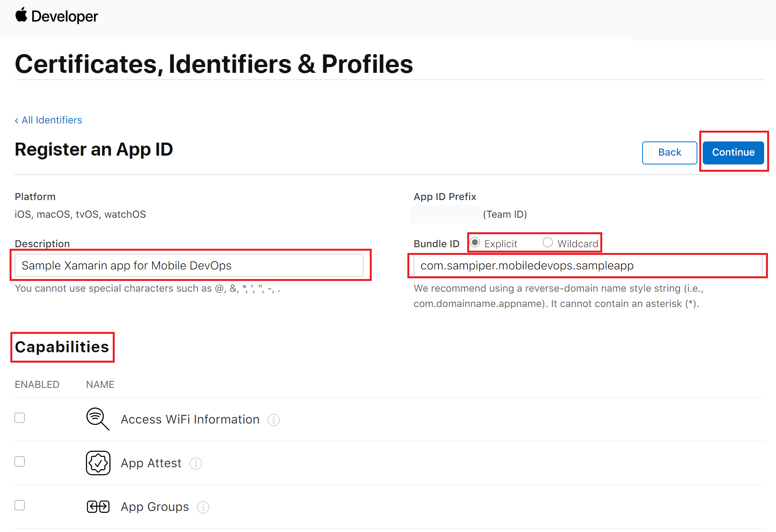
Task: Click the reverse-domain recommendation text
Action: 559,296
